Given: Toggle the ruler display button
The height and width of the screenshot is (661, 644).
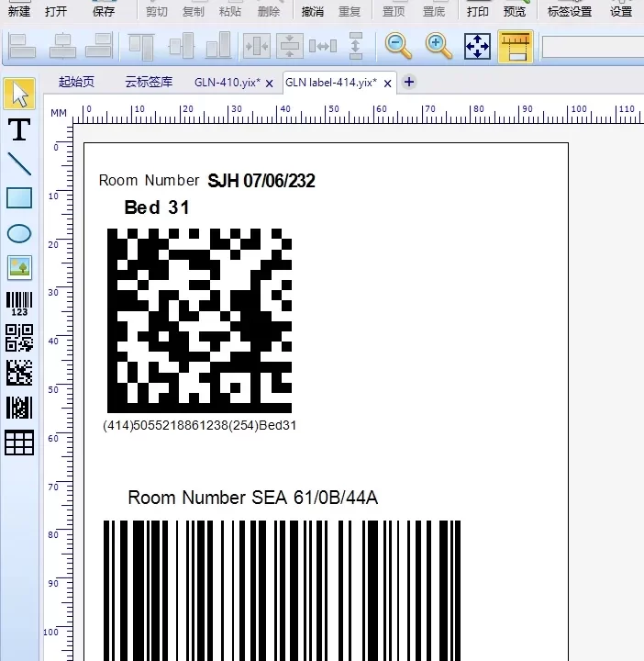Looking at the screenshot, I should point(516,47).
